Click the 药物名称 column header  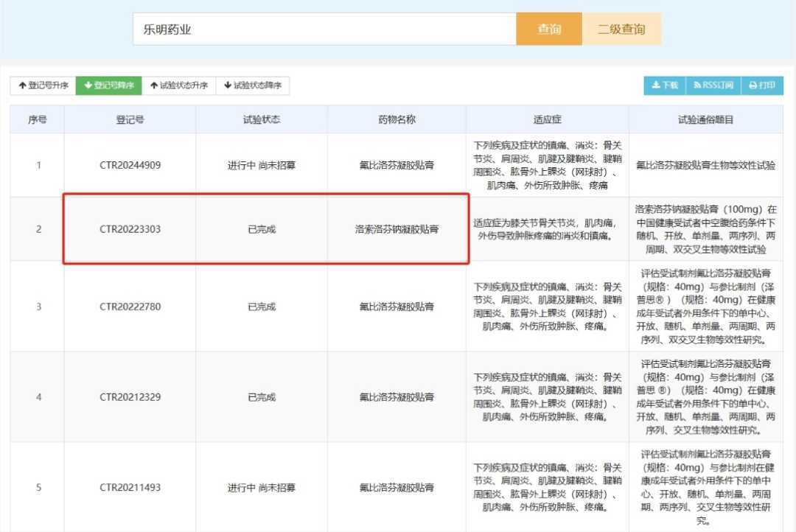point(397,119)
